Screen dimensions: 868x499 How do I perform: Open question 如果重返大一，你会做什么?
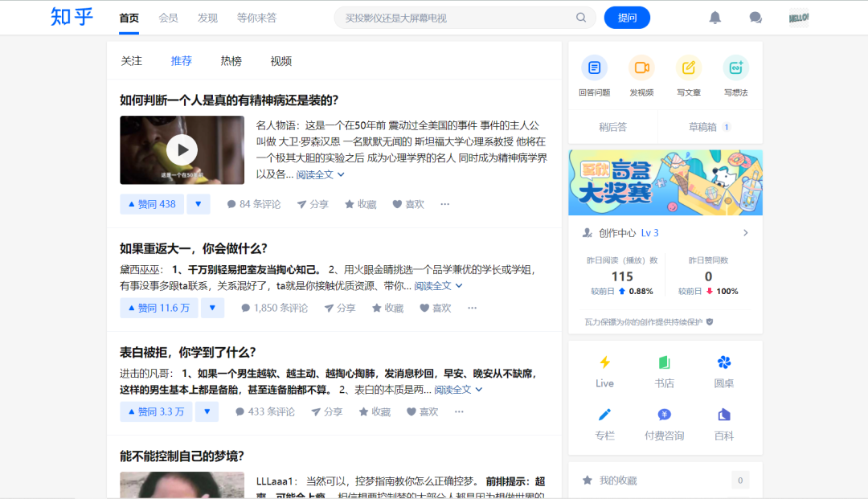[193, 248]
